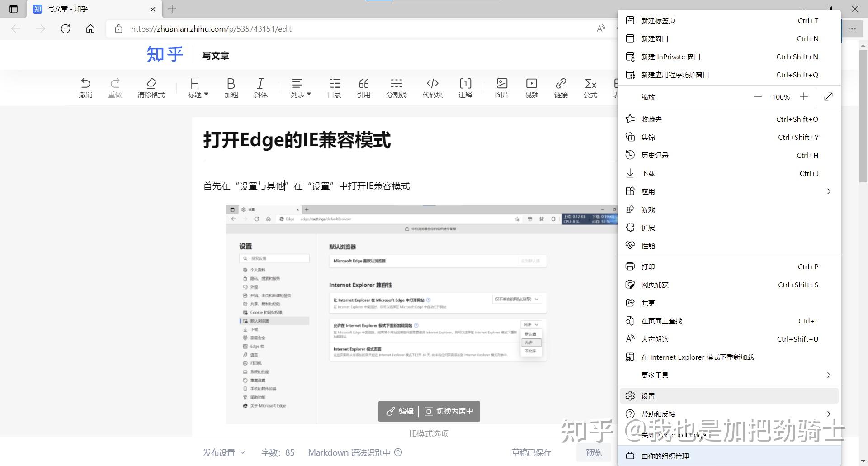
Task: Click the Read aloud icon in address bar
Action: pyautogui.click(x=601, y=29)
